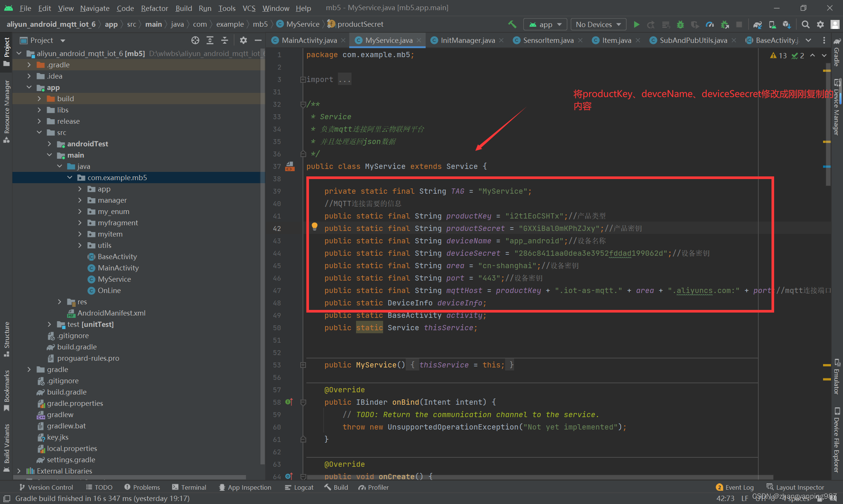
Task: Click the lightbulb intention icon at line 42
Action: click(315, 226)
